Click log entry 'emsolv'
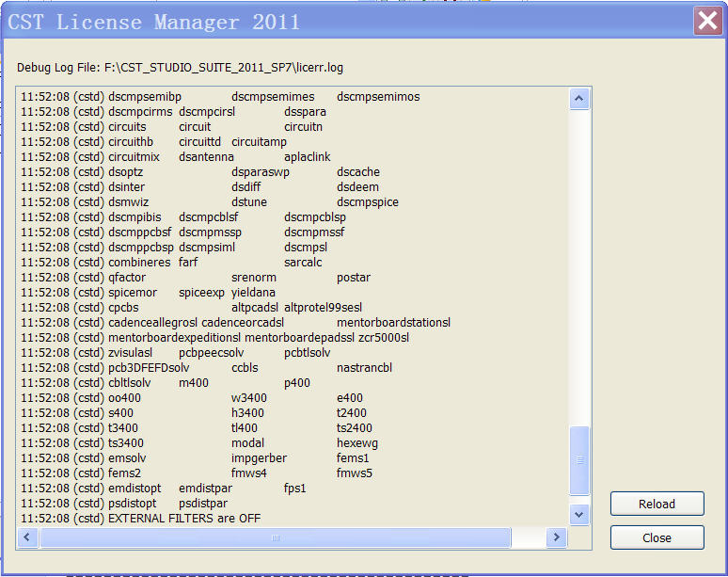The width and height of the screenshot is (728, 577). pos(127,458)
